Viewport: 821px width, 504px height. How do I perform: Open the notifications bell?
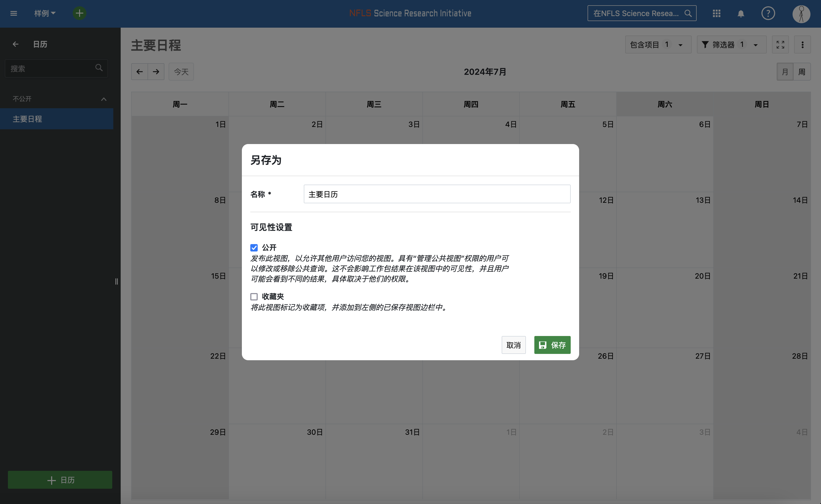coord(741,14)
